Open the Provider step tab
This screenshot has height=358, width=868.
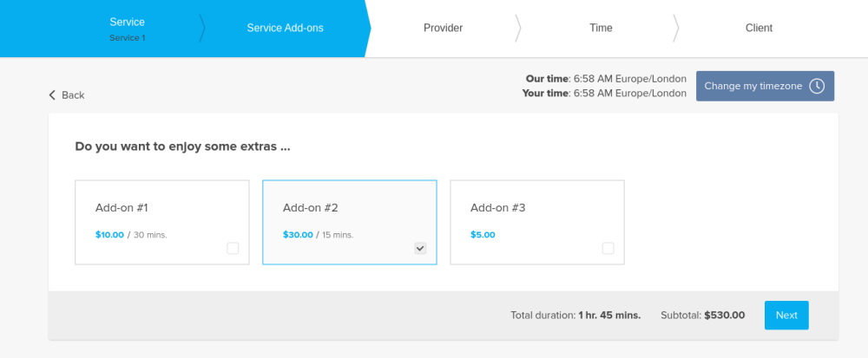pyautogui.click(x=443, y=28)
